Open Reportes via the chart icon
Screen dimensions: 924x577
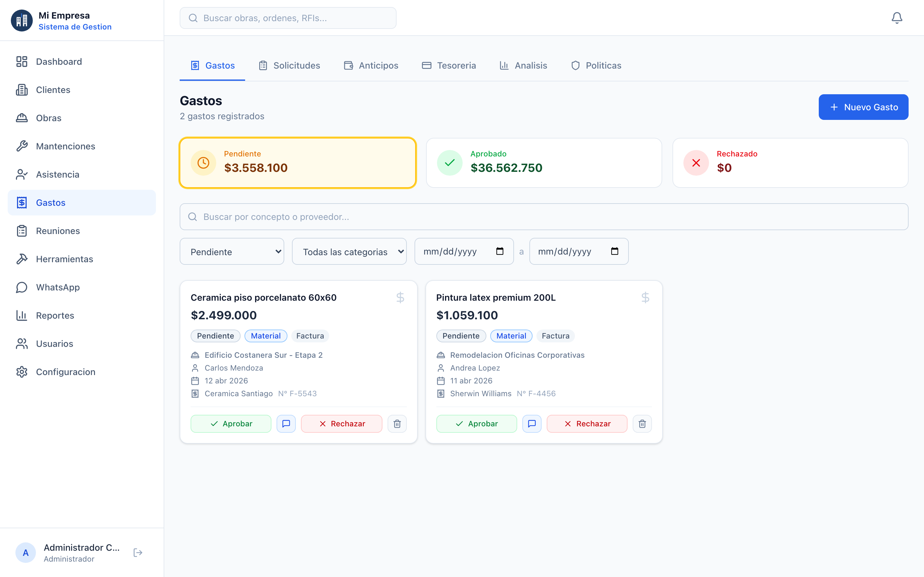22,315
